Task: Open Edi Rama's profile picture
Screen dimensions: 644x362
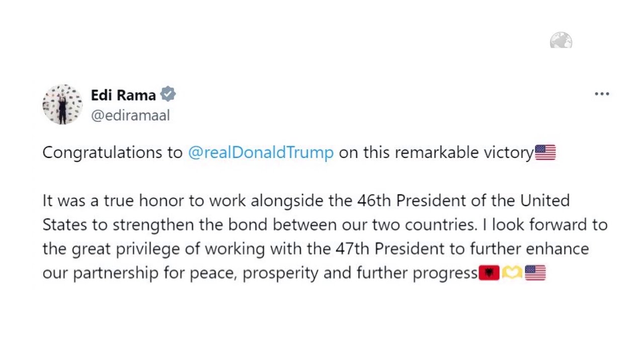Action: coord(62,105)
